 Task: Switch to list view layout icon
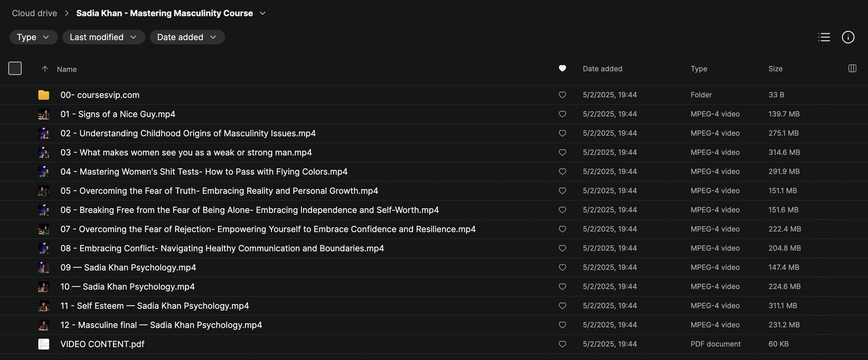[824, 37]
